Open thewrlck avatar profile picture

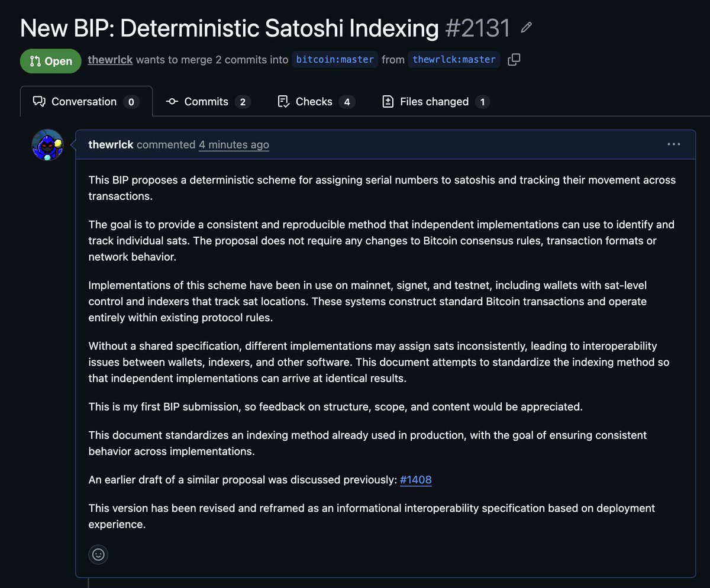point(47,145)
